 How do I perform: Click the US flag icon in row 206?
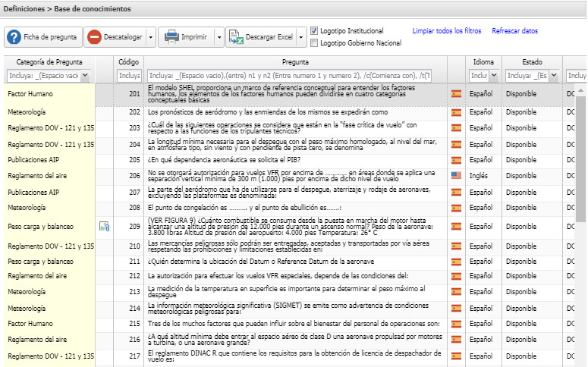(x=456, y=175)
